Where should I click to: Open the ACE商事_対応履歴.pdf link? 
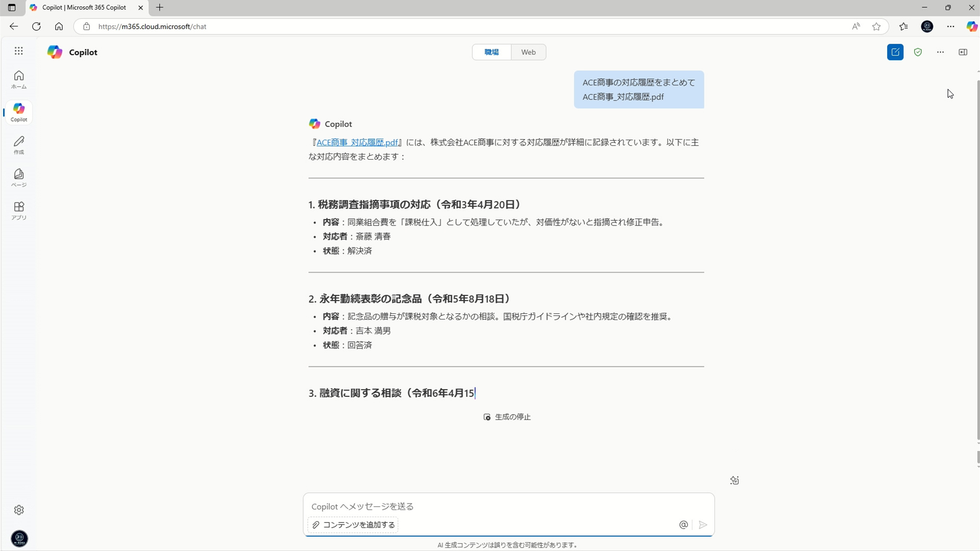click(357, 142)
